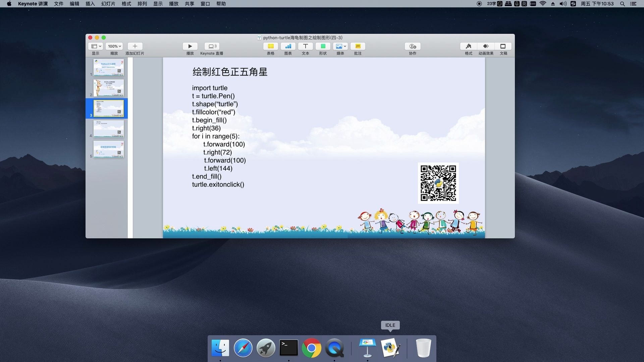Open Spotlight search in menu bar
The width and height of the screenshot is (644, 362).
(622, 4)
